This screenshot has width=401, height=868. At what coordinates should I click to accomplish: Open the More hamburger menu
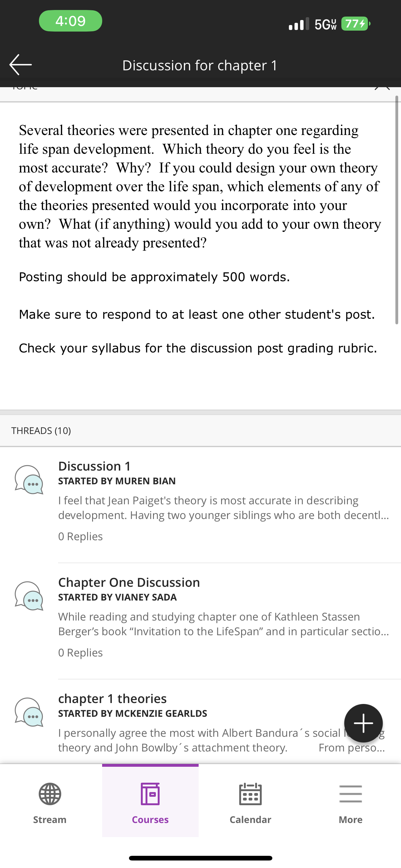pyautogui.click(x=350, y=794)
